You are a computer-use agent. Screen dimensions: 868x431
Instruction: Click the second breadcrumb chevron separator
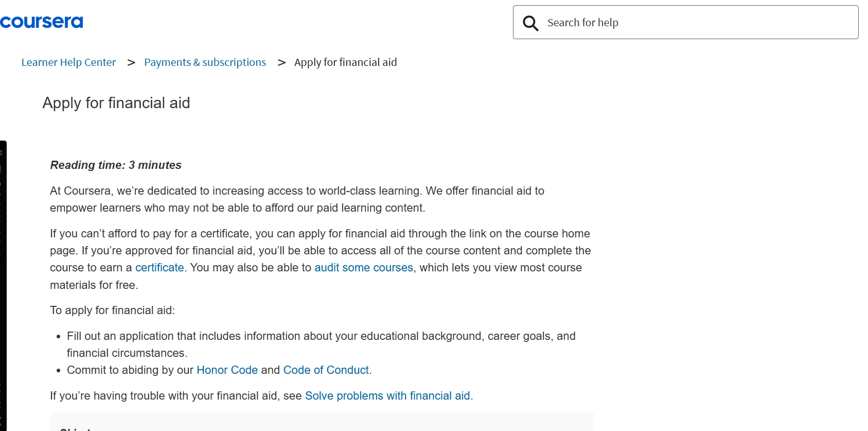[281, 62]
